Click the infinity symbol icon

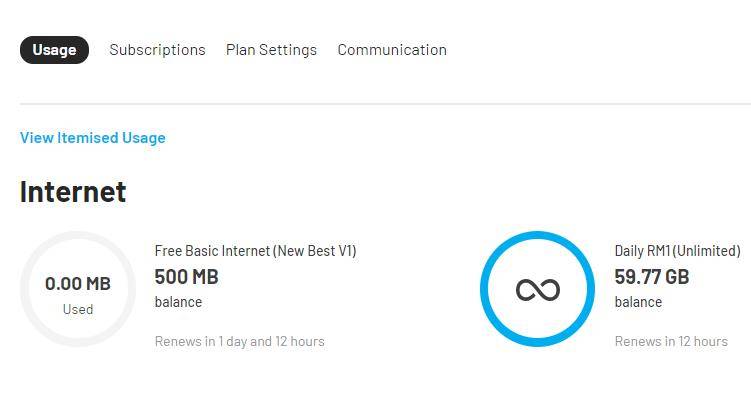click(537, 290)
